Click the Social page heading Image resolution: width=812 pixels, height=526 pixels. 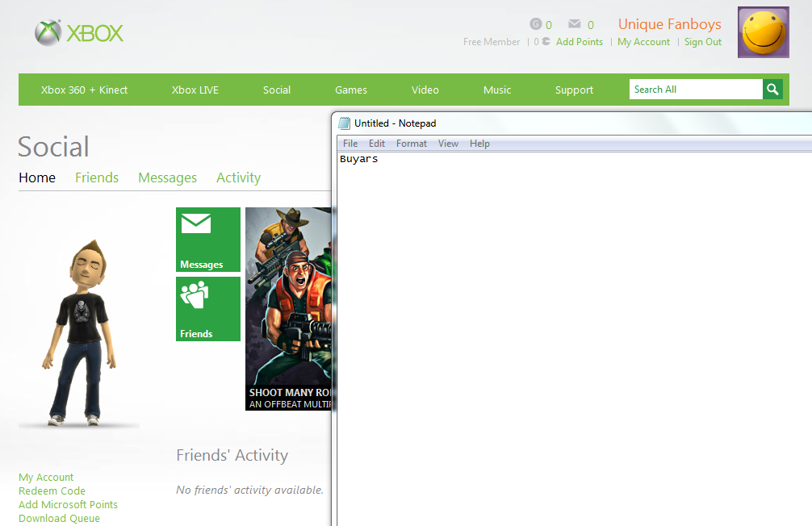tap(53, 147)
